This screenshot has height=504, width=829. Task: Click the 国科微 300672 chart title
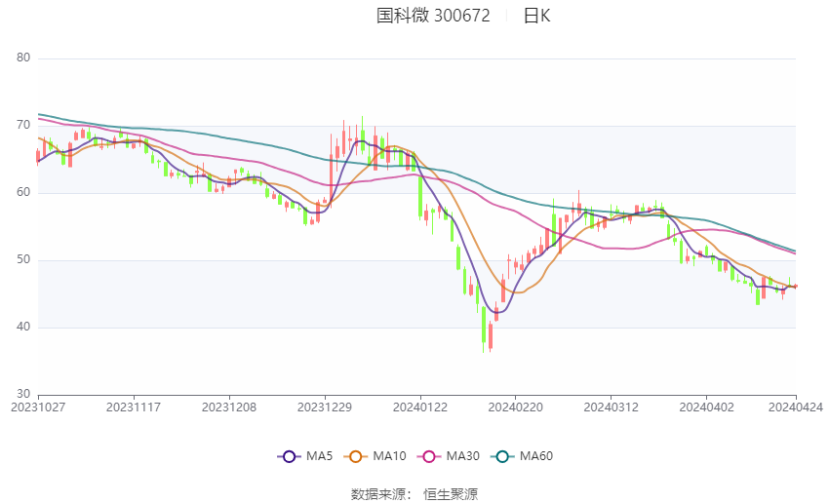433,16
